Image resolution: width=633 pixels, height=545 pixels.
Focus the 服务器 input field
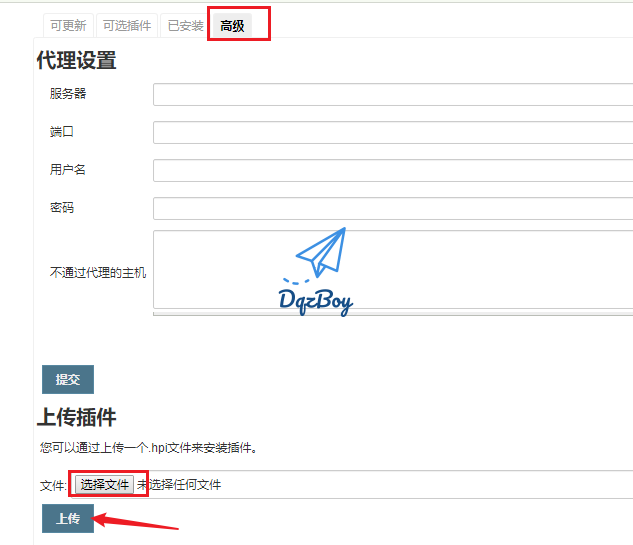392,95
